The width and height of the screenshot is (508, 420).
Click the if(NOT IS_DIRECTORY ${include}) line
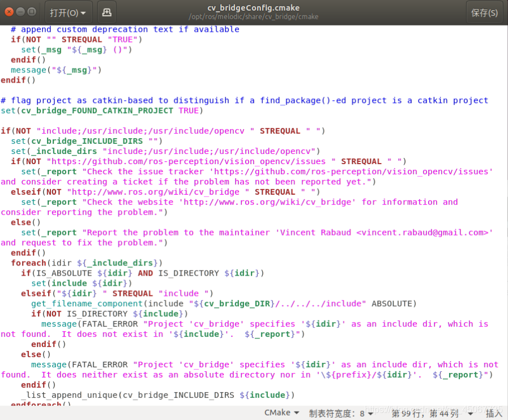[109, 314]
